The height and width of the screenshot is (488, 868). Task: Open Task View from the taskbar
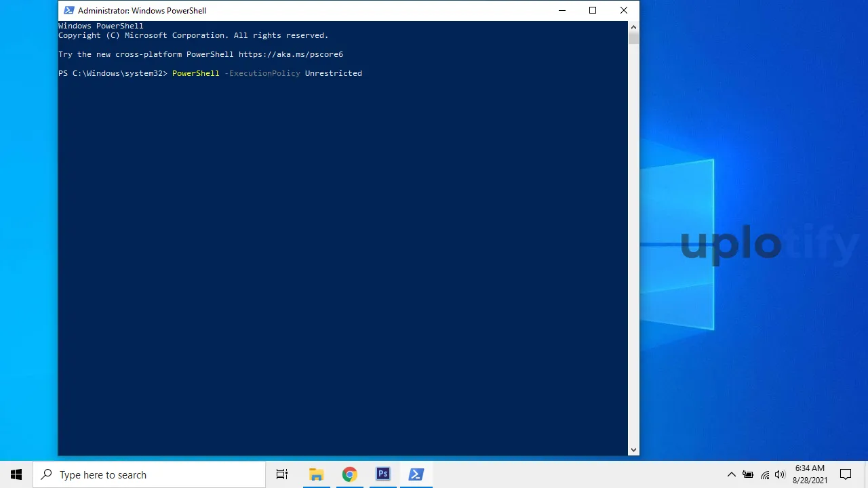tap(282, 474)
